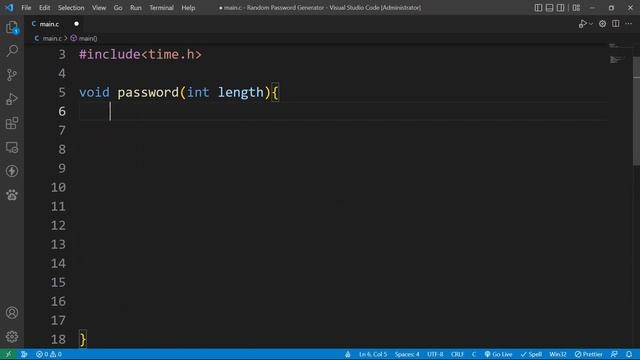Toggle Go Live server
Screen dimensions: 640x360
pos(498,354)
